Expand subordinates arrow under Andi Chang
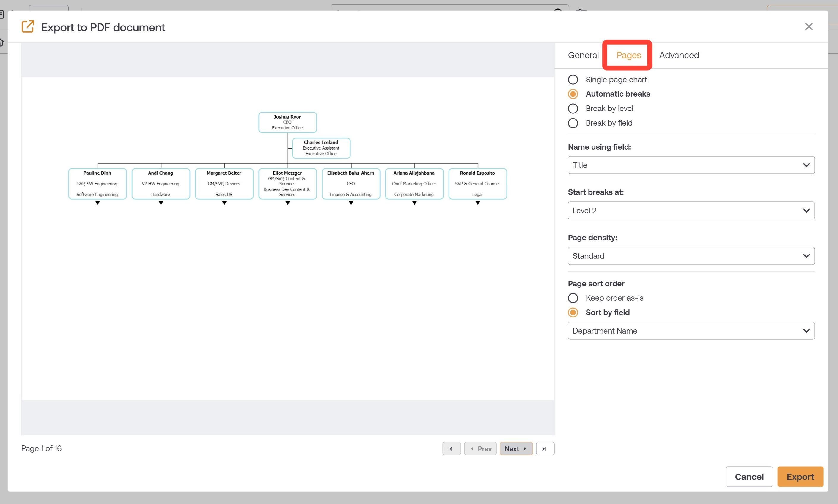The width and height of the screenshot is (838, 504). pyautogui.click(x=161, y=203)
